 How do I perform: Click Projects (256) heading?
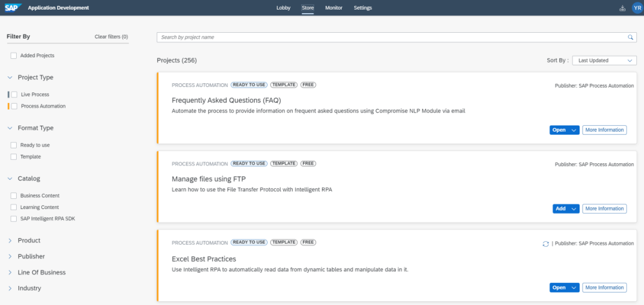pyautogui.click(x=177, y=60)
